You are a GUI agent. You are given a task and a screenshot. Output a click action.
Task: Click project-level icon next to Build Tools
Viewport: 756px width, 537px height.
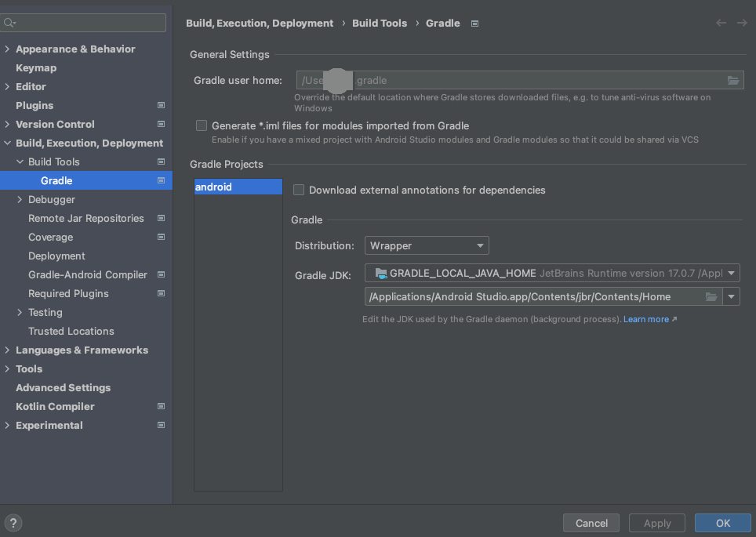(161, 161)
